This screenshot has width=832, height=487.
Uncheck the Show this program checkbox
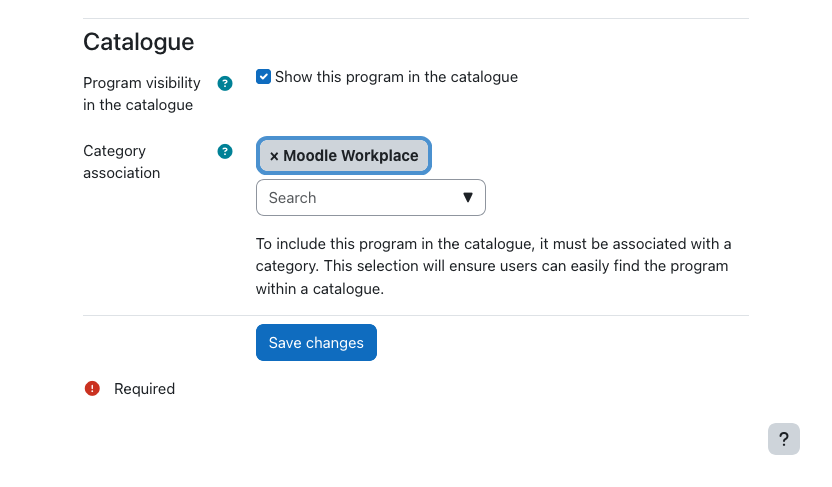coord(264,77)
